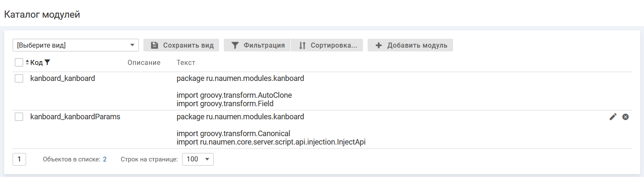Image resolution: width=644 pixels, height=177 pixels.
Task: Click the Описание column header
Action: click(x=144, y=62)
